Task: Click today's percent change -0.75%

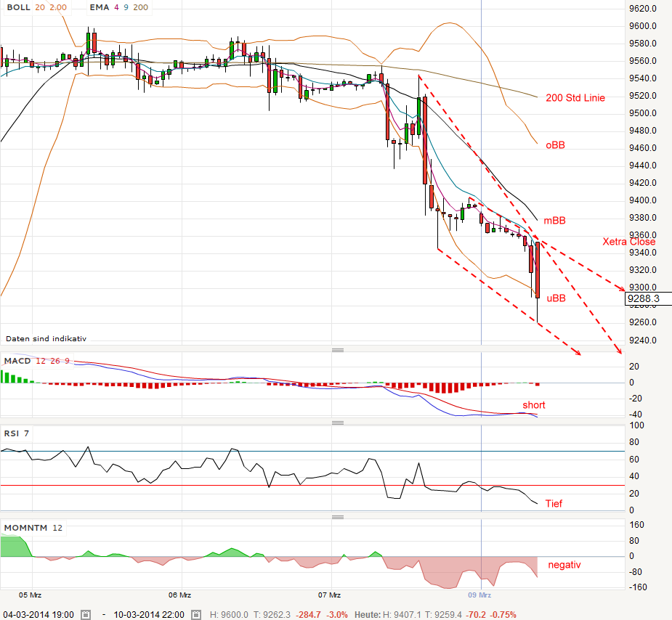Action: [x=503, y=615]
